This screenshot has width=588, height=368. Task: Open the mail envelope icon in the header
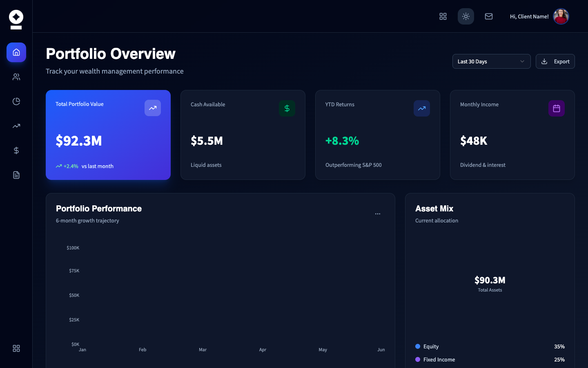(x=489, y=16)
